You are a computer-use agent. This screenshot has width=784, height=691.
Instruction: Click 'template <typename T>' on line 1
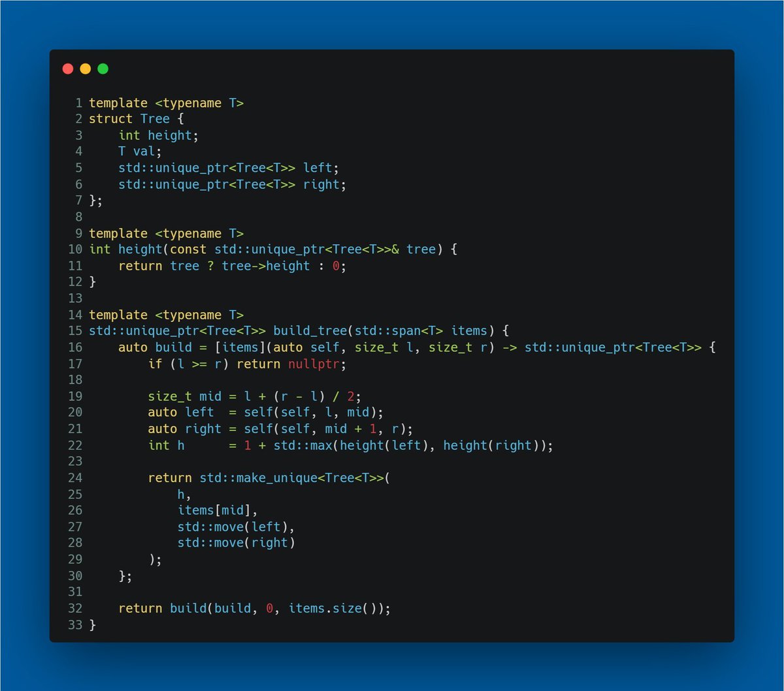167,103
